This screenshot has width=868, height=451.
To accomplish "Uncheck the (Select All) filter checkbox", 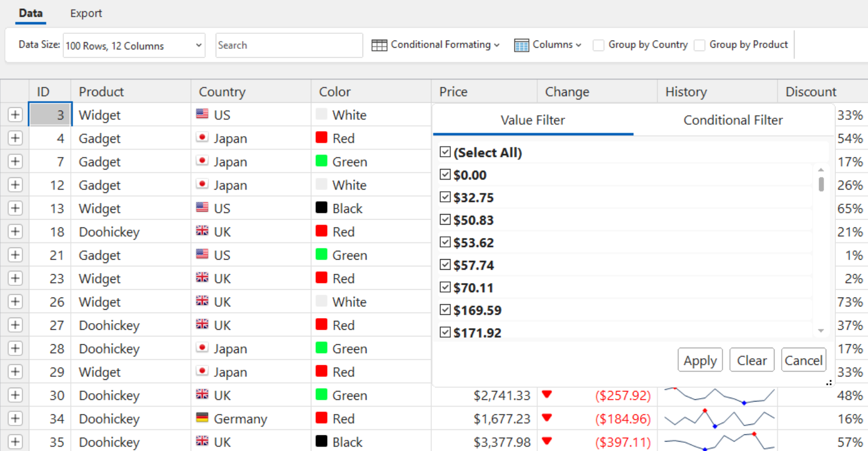I will coord(445,152).
